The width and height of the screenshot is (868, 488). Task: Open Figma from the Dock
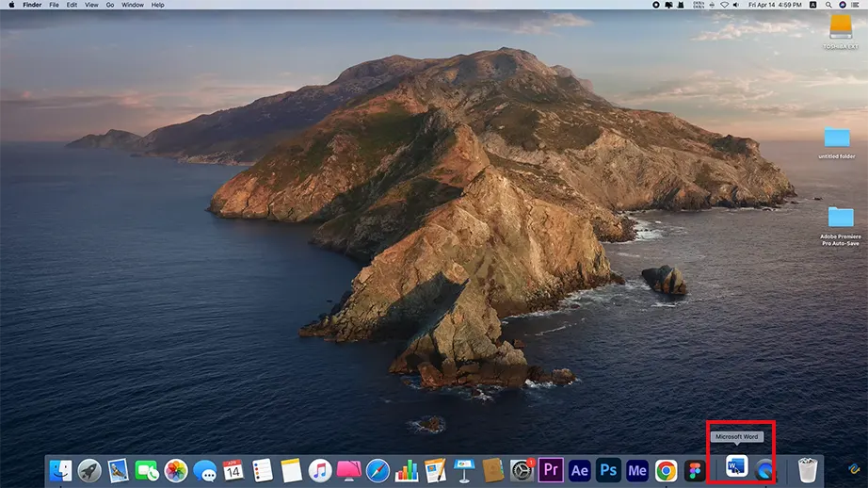[695, 471]
